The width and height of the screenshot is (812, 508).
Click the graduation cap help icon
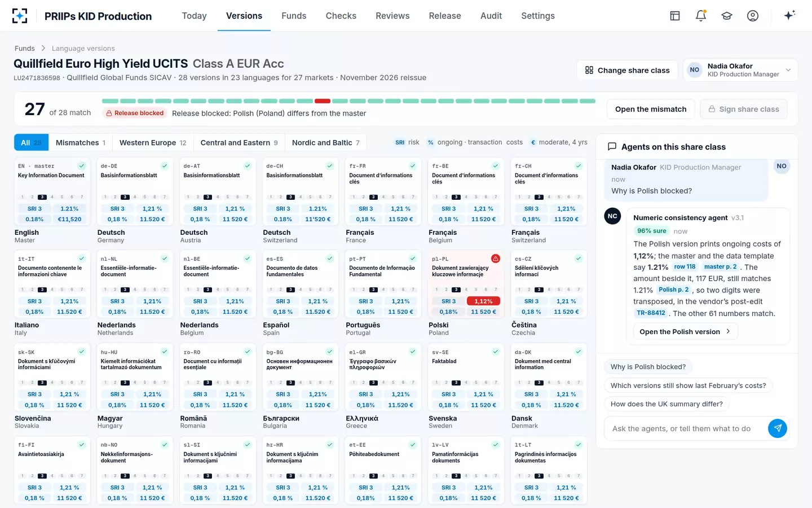point(727,16)
